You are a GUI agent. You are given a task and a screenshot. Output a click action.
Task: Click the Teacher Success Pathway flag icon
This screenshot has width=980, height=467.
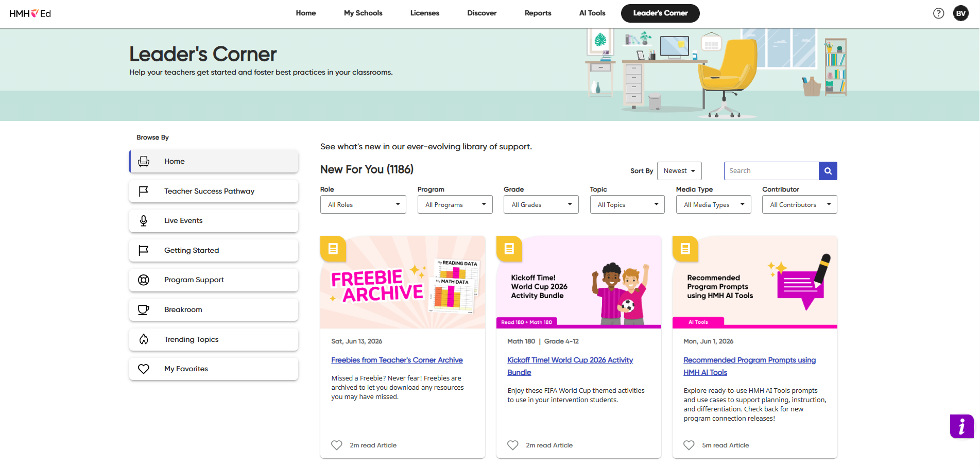(x=144, y=191)
